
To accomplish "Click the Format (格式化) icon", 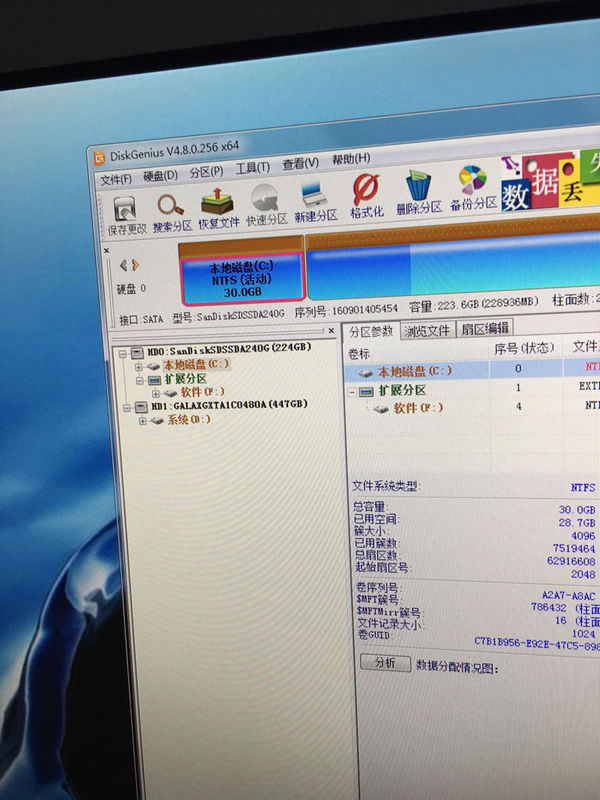I will coord(366,197).
